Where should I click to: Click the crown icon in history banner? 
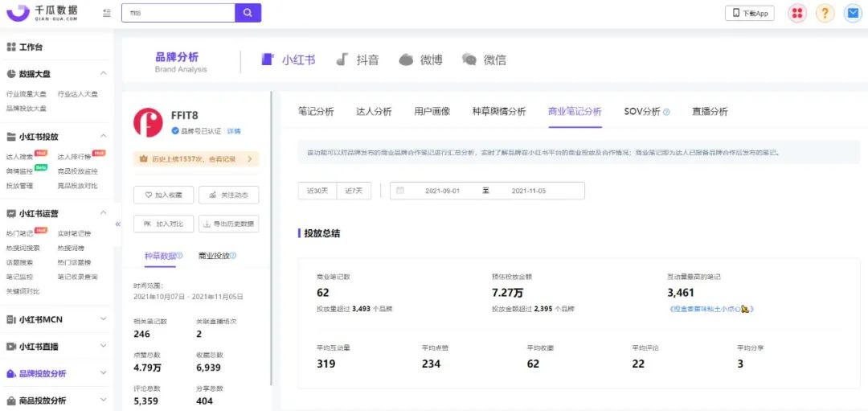(x=143, y=159)
